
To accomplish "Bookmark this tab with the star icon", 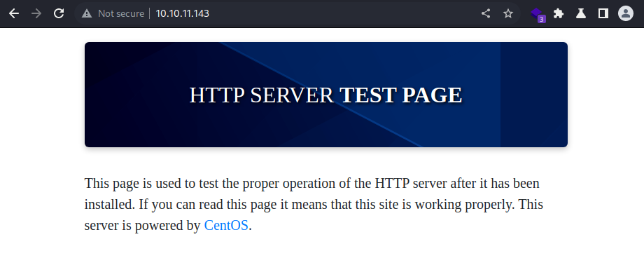I will [x=508, y=13].
